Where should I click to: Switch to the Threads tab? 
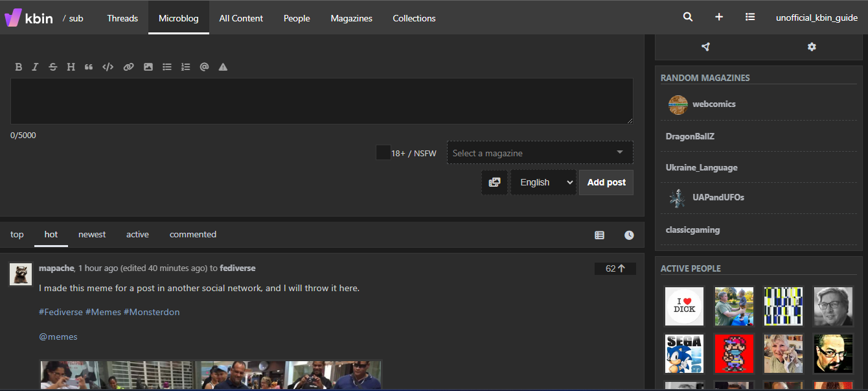[x=122, y=18]
